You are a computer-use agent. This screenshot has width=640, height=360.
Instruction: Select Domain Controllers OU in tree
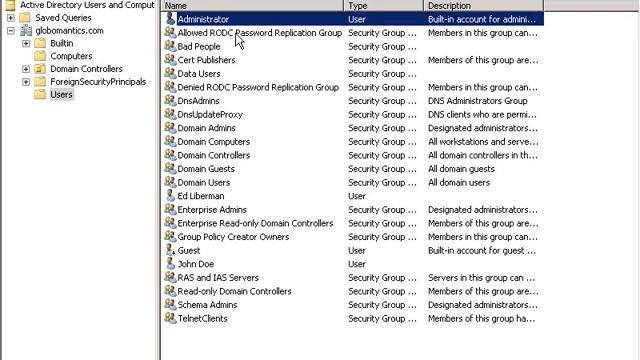click(x=86, y=69)
